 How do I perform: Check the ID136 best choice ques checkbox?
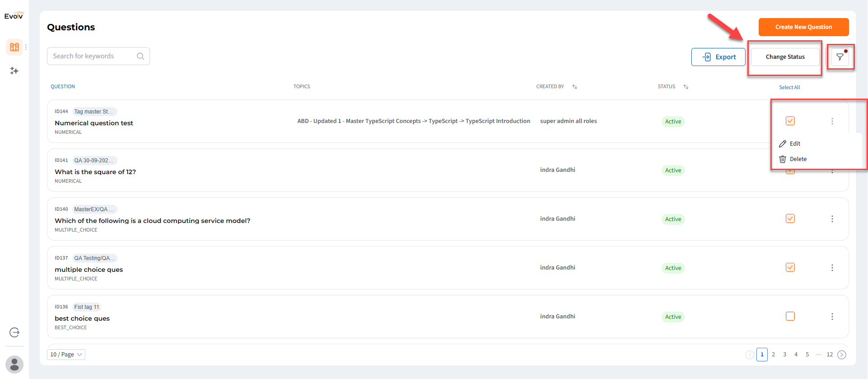(x=790, y=316)
